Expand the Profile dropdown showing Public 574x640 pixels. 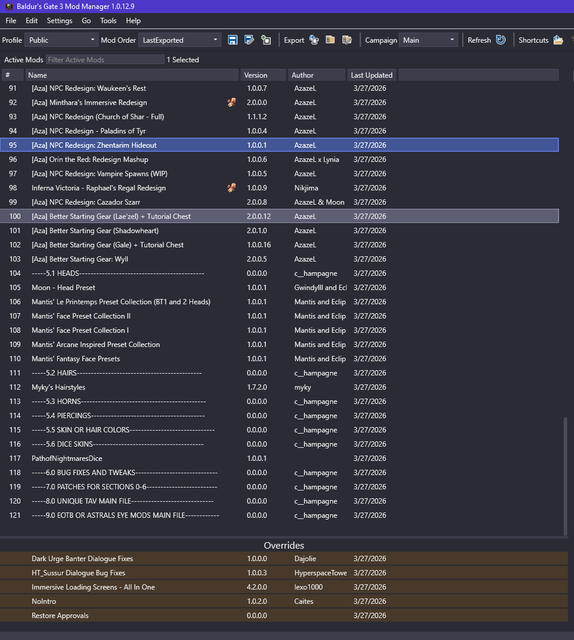tap(62, 40)
